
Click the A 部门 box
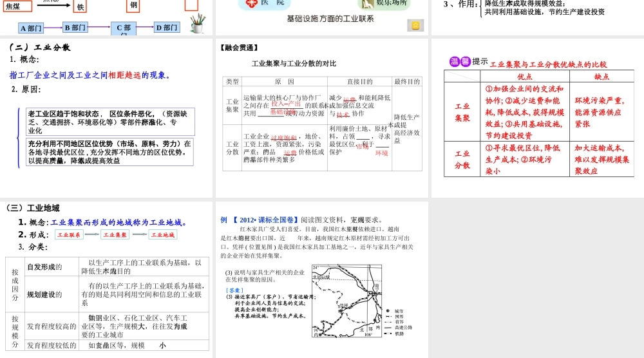(31, 28)
